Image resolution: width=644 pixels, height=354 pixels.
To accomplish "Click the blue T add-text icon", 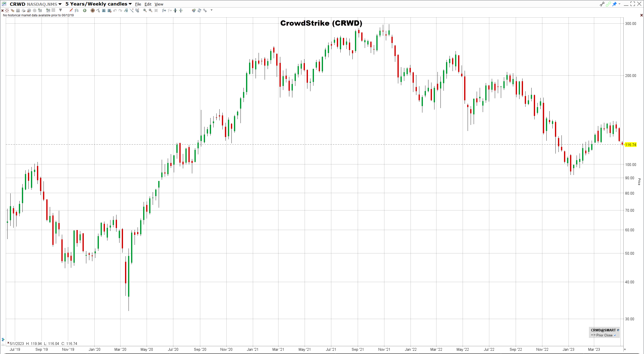I will point(104,10).
